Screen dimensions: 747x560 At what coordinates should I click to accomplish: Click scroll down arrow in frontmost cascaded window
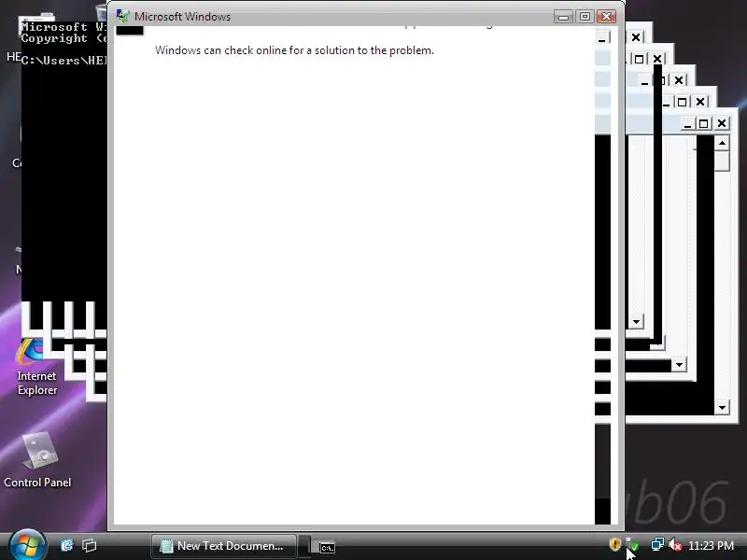[722, 408]
